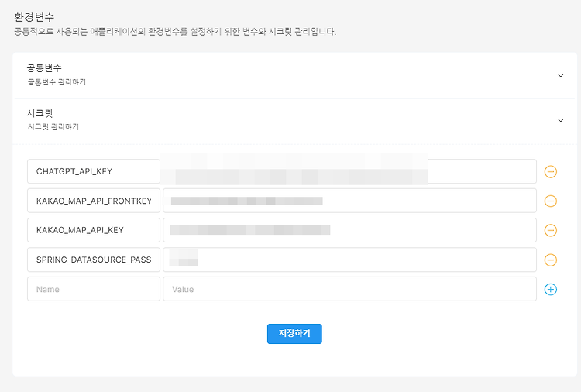Remove the SPRING_DATASOURCE_PASS secret row

(550, 260)
